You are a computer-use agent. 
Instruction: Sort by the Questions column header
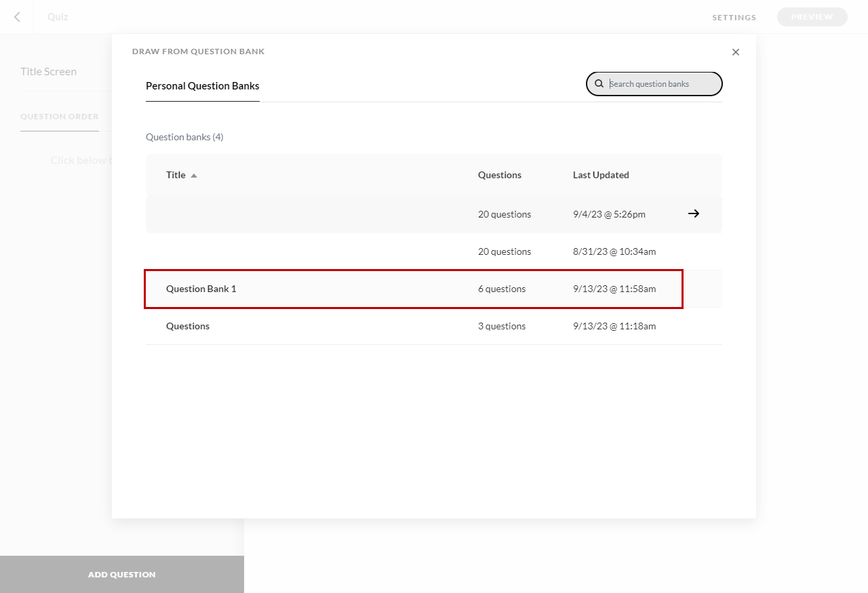coord(499,175)
